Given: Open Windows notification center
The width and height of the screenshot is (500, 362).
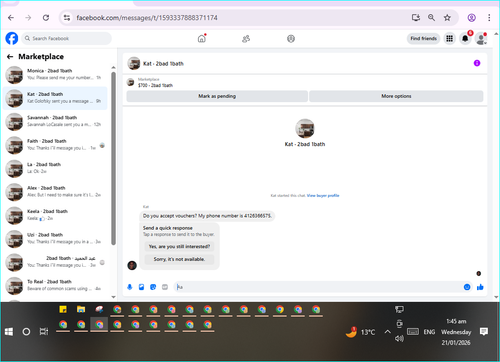Looking at the screenshot, I should click(484, 332).
